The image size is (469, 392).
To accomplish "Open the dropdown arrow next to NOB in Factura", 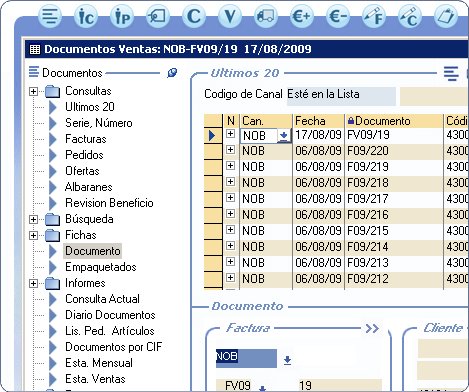I will point(287,360).
